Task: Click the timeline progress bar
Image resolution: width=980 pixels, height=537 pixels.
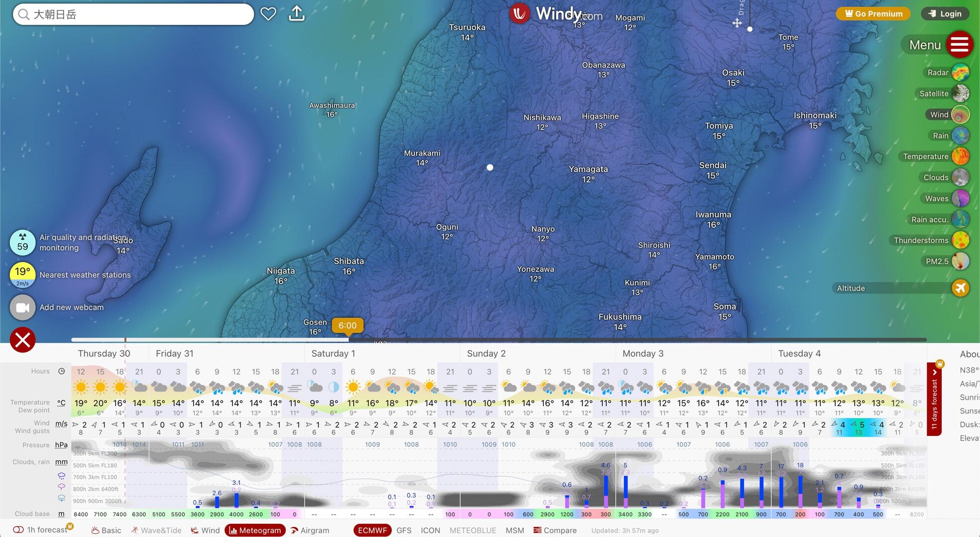Action: (x=498, y=340)
